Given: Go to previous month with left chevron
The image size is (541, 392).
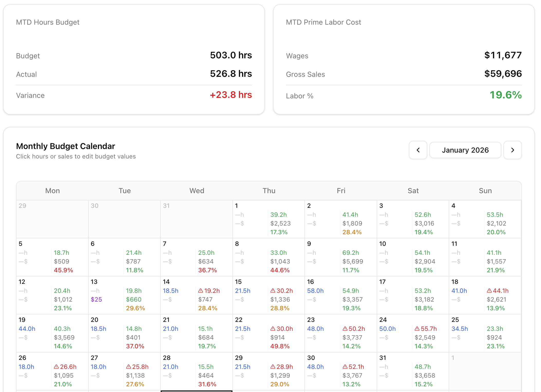Looking at the screenshot, I should click(x=418, y=150).
